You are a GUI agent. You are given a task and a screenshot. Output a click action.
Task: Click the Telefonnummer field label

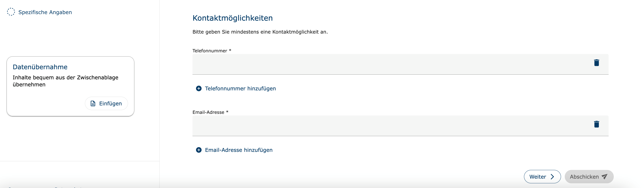210,51
